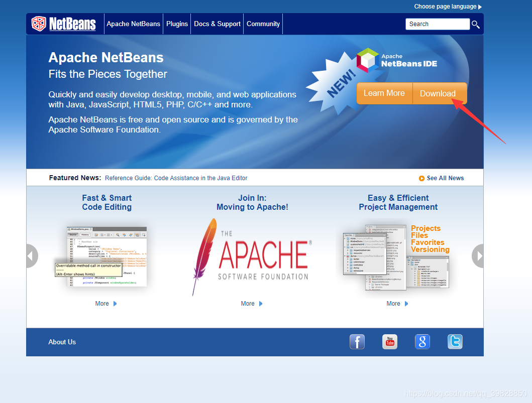Open the YouTube social icon

point(389,342)
